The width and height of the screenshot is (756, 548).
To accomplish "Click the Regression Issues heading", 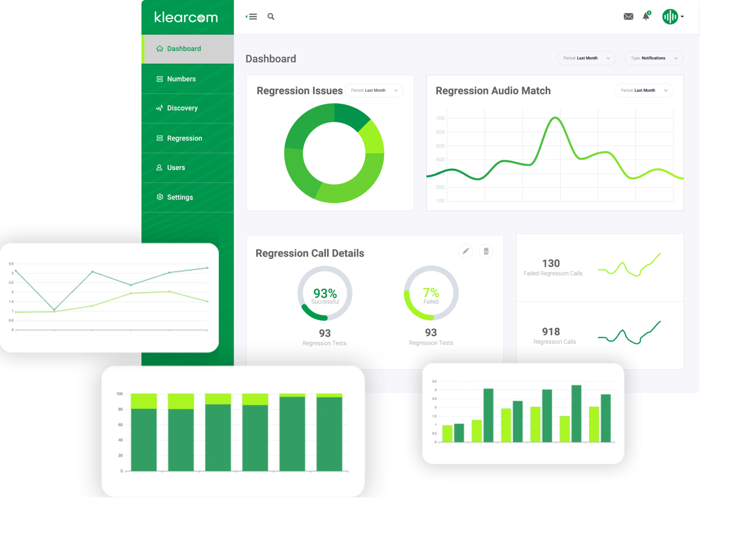I will 300,91.
